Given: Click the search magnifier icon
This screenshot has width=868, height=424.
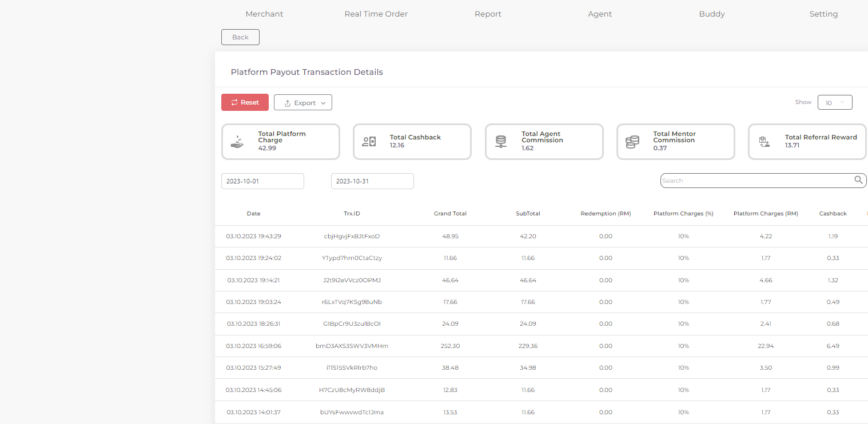Looking at the screenshot, I should pyautogui.click(x=858, y=180).
